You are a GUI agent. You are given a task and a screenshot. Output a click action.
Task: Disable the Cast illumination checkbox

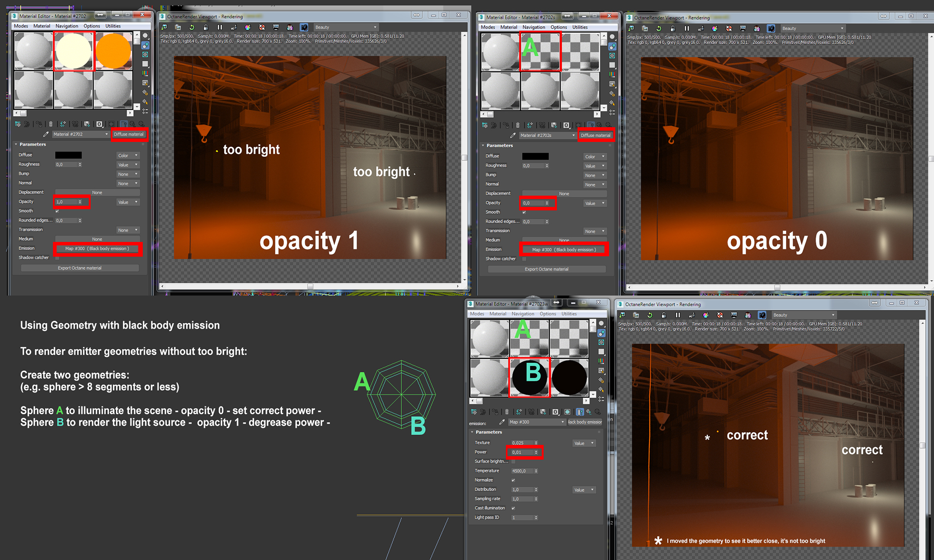coord(513,508)
